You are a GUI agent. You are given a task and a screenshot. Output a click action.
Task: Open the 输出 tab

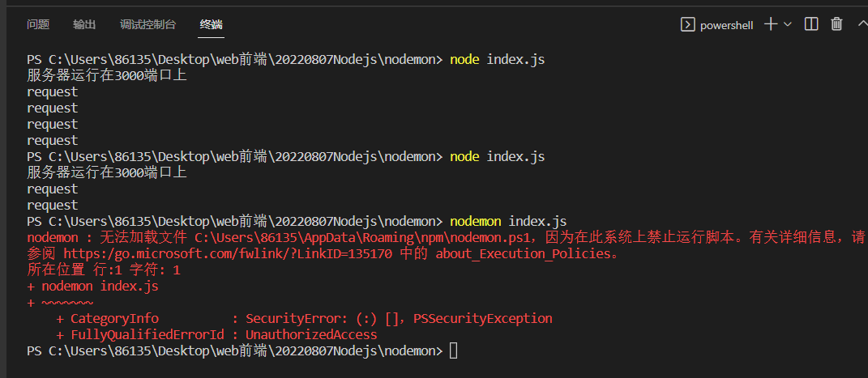(x=84, y=24)
